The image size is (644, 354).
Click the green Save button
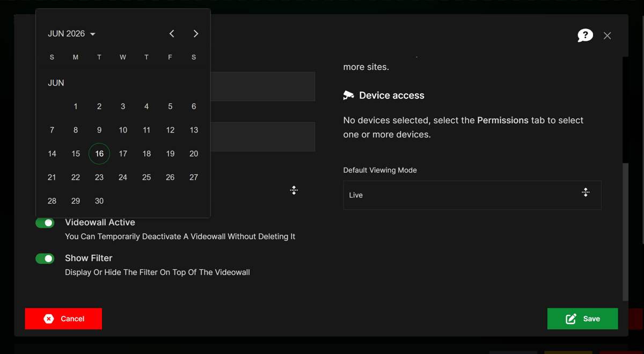(x=582, y=319)
